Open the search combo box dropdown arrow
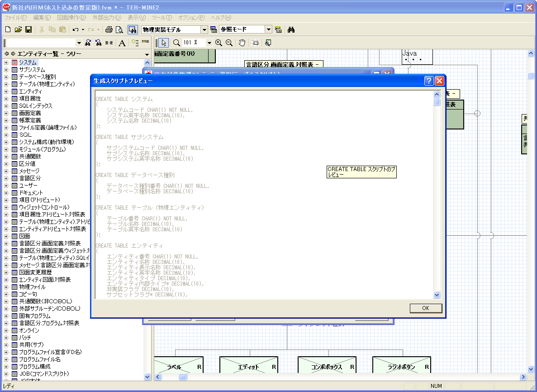Screen dimensions: 537x392 tap(79, 43)
